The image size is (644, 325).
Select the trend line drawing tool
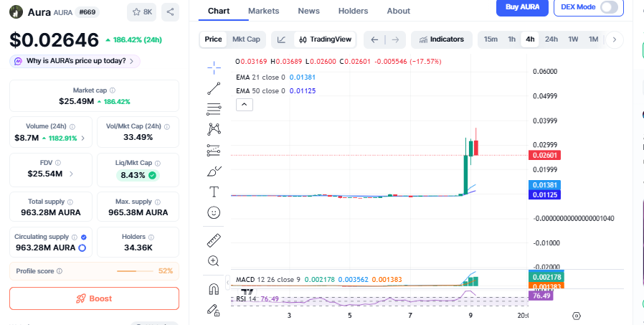214,88
